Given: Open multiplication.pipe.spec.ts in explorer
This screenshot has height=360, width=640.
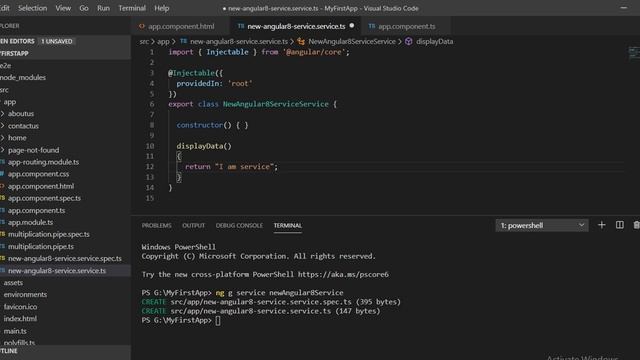Looking at the screenshot, I should click(49, 234).
